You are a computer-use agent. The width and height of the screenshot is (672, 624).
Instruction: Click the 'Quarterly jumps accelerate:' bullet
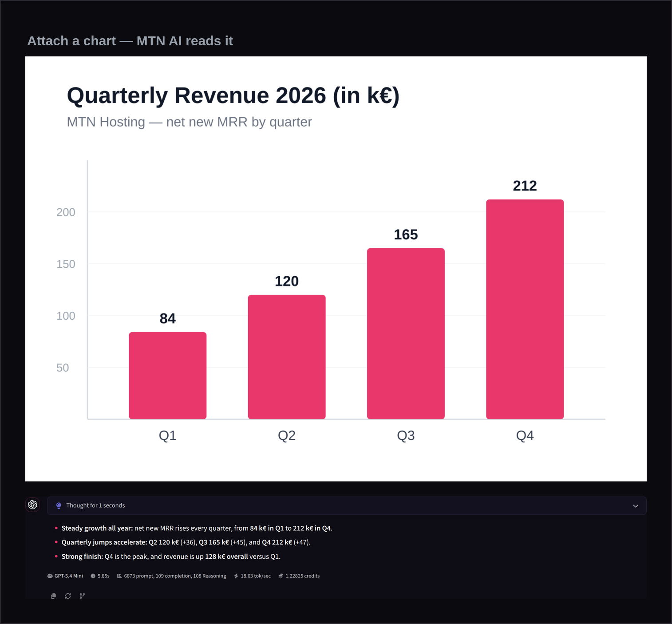click(x=104, y=542)
